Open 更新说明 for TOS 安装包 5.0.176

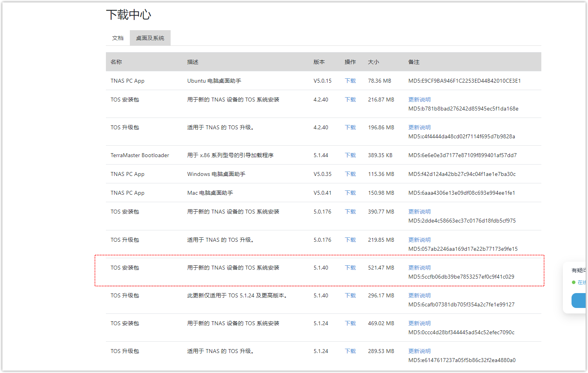coord(419,212)
